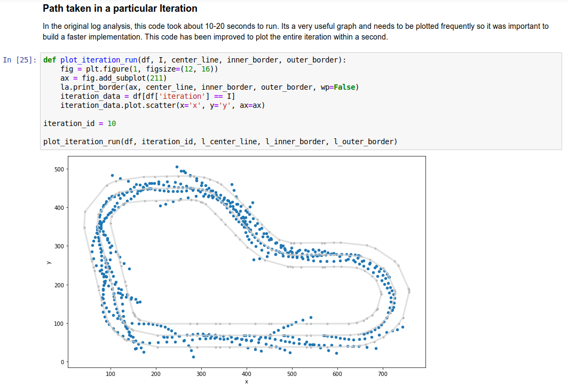Image resolution: width=568 pixels, height=392 pixels.
Task: Click the "Path taken in a particular Iteration" heading
Action: point(120,9)
